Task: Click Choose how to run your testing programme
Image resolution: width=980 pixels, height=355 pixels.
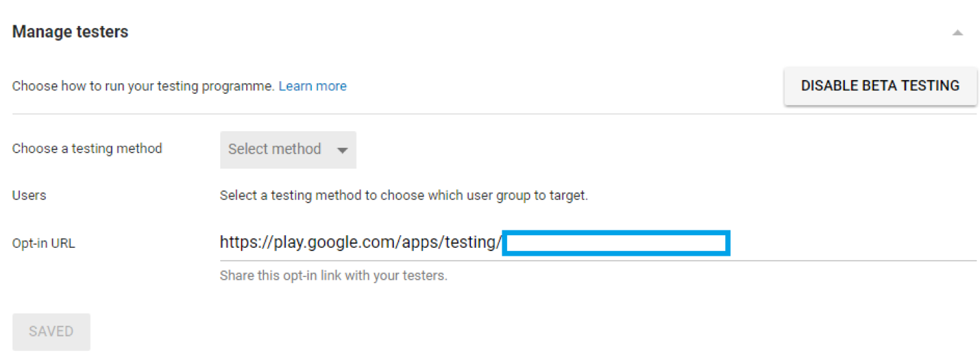Action: [x=143, y=86]
